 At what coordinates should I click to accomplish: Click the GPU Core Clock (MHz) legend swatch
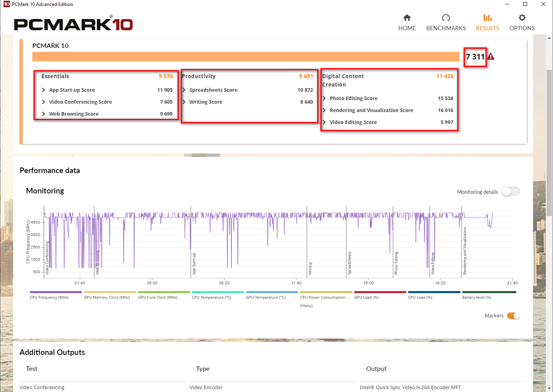164,292
